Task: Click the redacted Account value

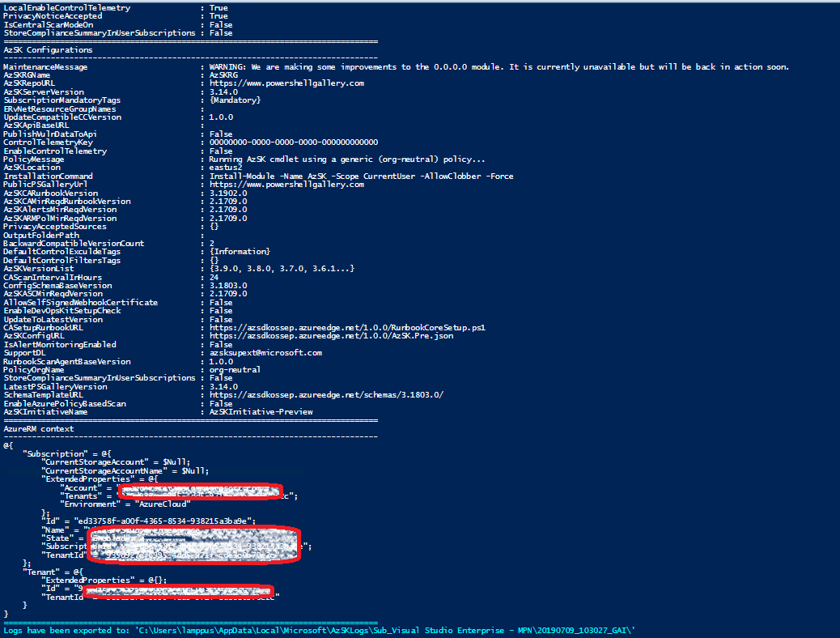Action: (198, 489)
